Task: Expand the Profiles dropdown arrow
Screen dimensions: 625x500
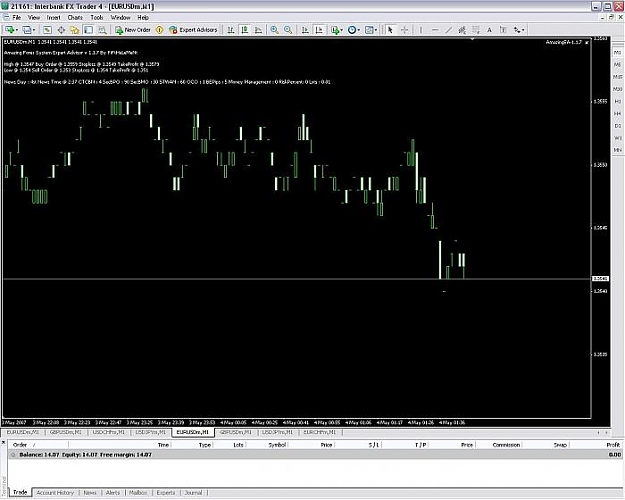Action: (34, 30)
